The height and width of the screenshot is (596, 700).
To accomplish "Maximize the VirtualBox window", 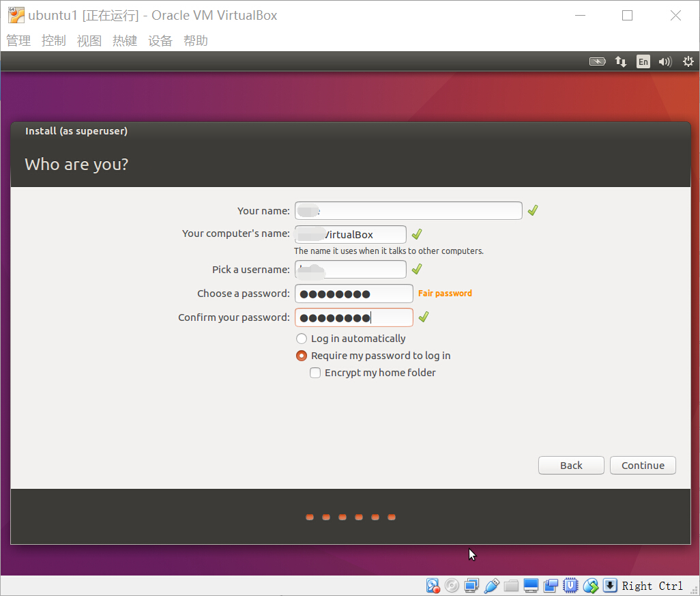I will click(627, 15).
